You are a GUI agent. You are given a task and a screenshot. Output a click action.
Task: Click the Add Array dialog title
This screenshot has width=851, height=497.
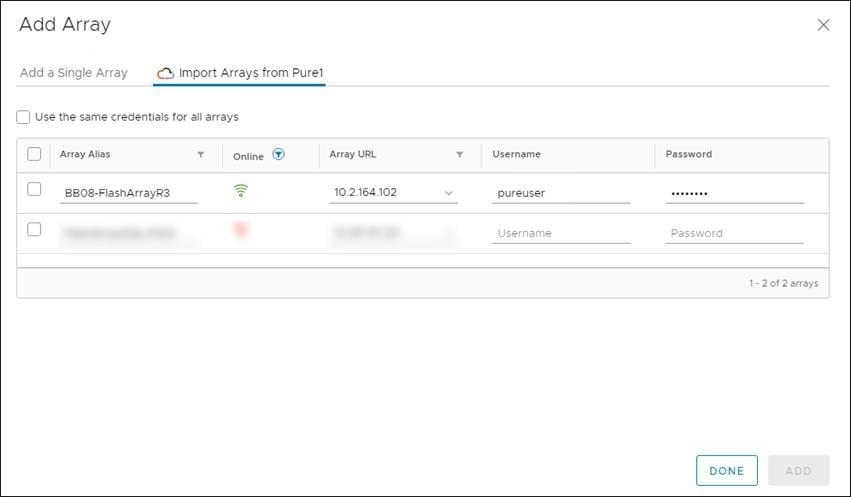pyautogui.click(x=65, y=24)
